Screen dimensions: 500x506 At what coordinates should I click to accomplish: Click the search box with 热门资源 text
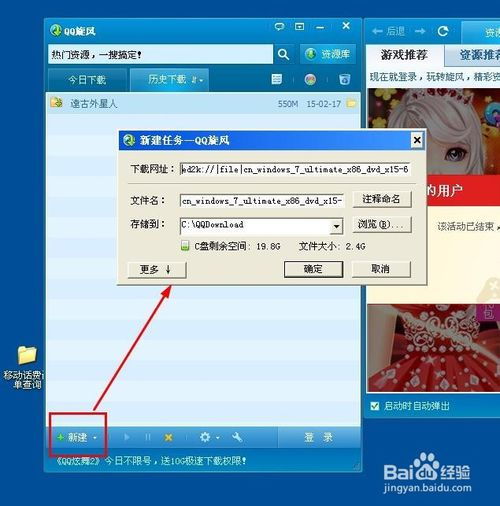[x=160, y=54]
